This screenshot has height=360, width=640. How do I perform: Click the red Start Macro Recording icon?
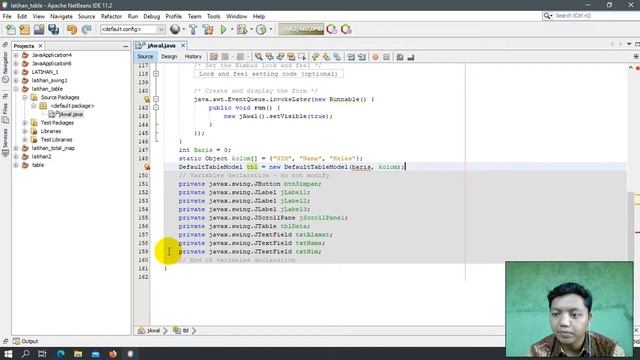point(376,57)
